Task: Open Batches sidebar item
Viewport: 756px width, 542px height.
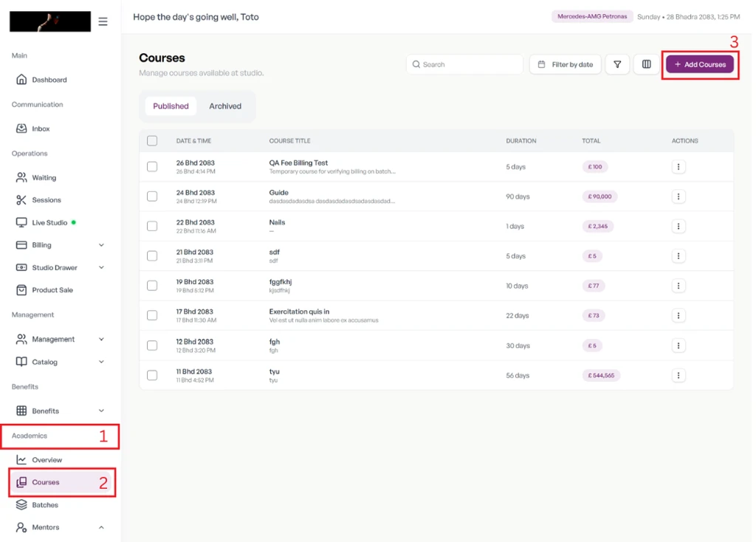Action: tap(37, 505)
